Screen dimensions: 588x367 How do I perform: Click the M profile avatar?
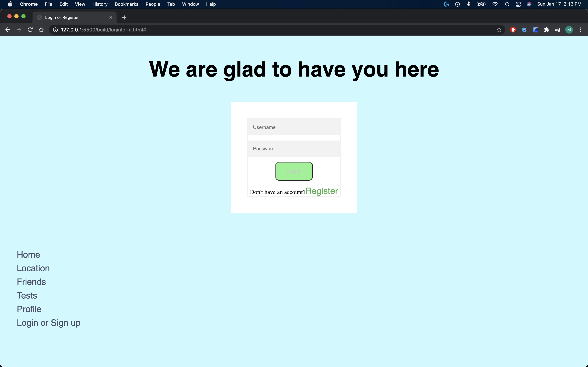569,30
